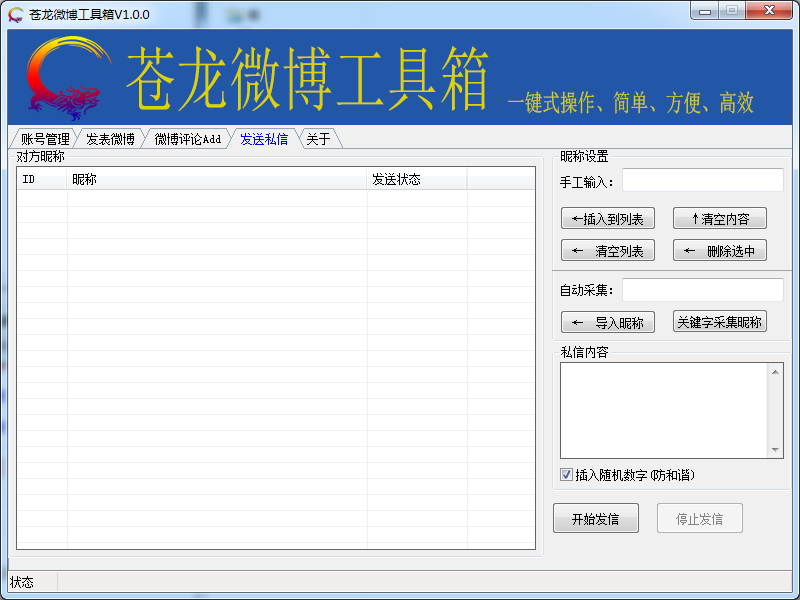
Task: Click the 昵称 column header
Action: click(217, 179)
